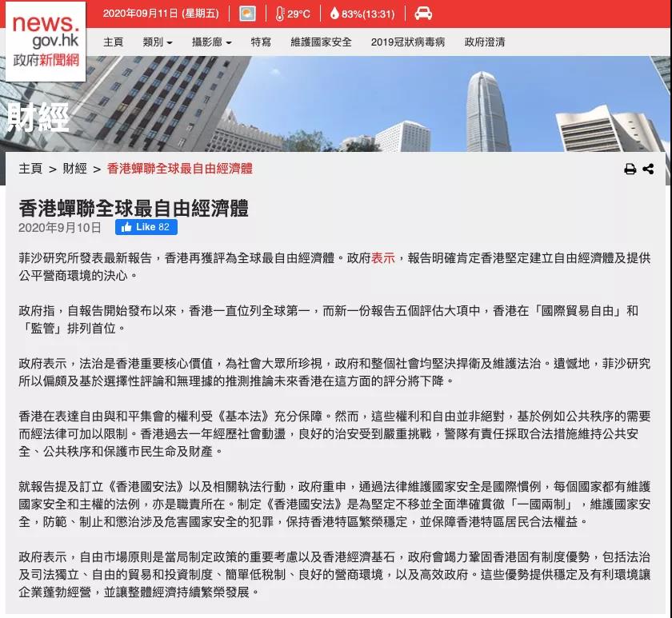Screen dimensions: 672x618
Task: Click the breadcrumb article title in red
Action: (179, 169)
